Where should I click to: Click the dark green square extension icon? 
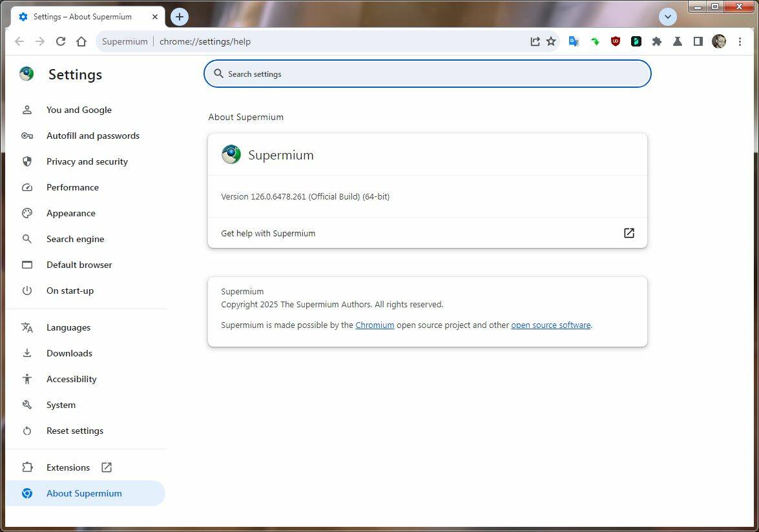[x=636, y=41]
